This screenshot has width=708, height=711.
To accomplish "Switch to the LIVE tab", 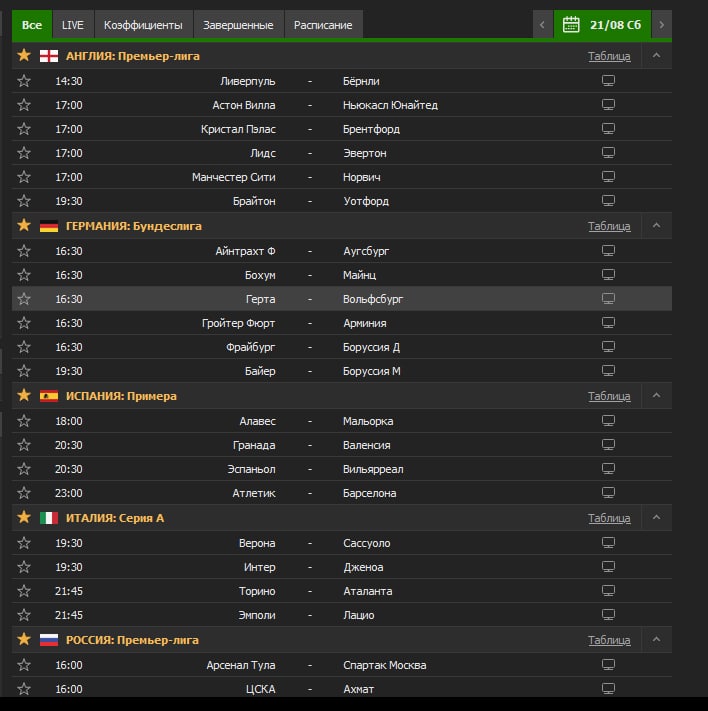I will point(73,25).
